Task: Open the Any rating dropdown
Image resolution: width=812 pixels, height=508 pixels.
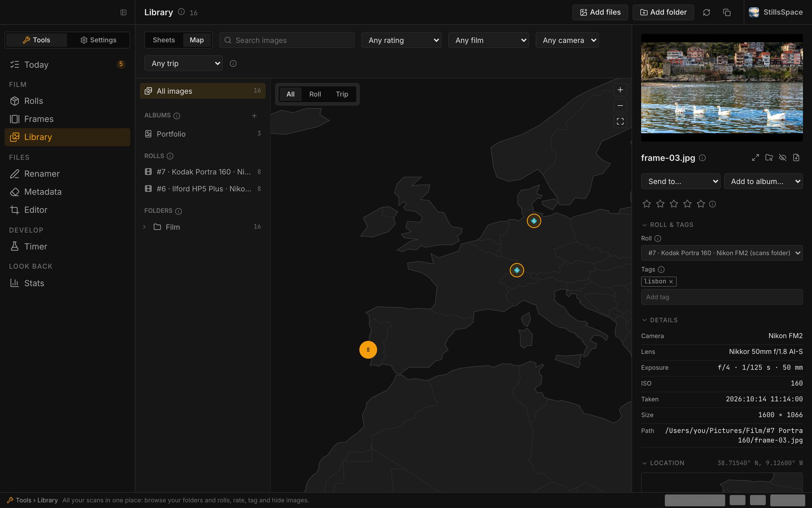Action: 401,40
